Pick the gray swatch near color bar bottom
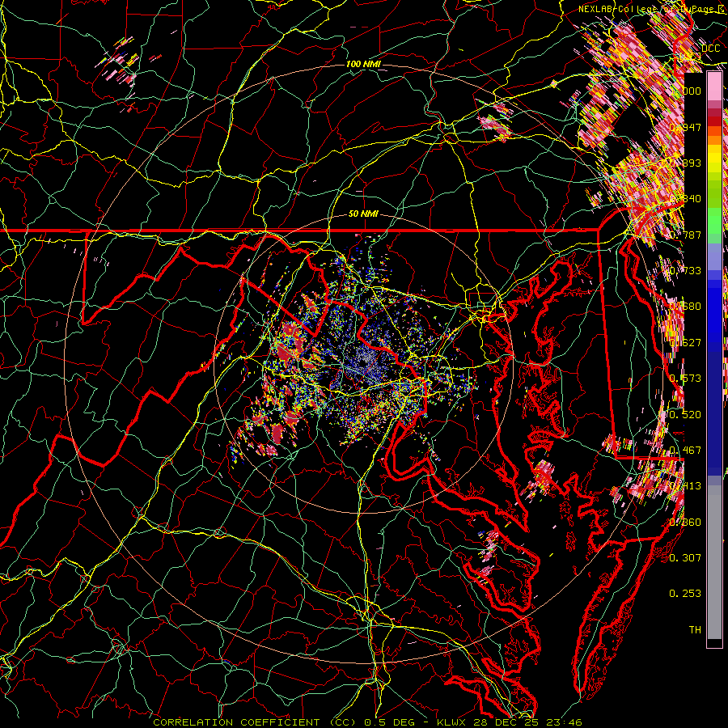 point(714,566)
